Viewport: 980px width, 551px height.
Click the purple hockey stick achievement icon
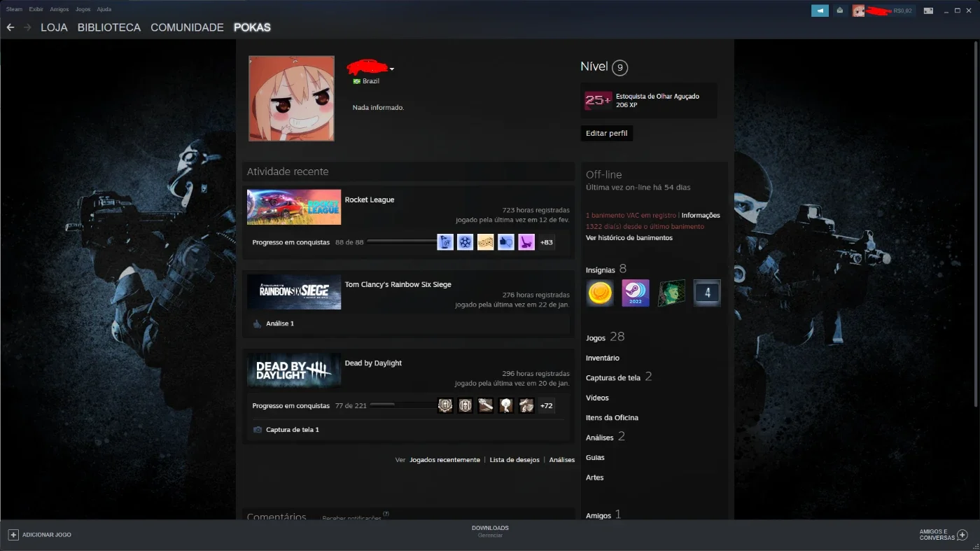(526, 242)
